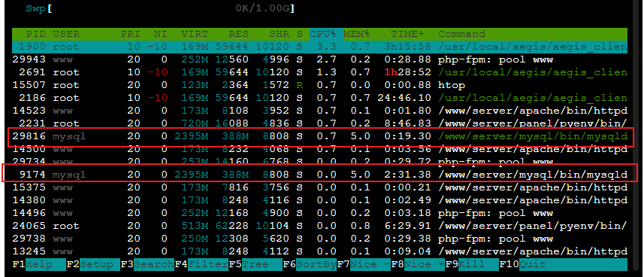
Task: Activate F4 Filter in the footer bar
Action: pos(201,265)
